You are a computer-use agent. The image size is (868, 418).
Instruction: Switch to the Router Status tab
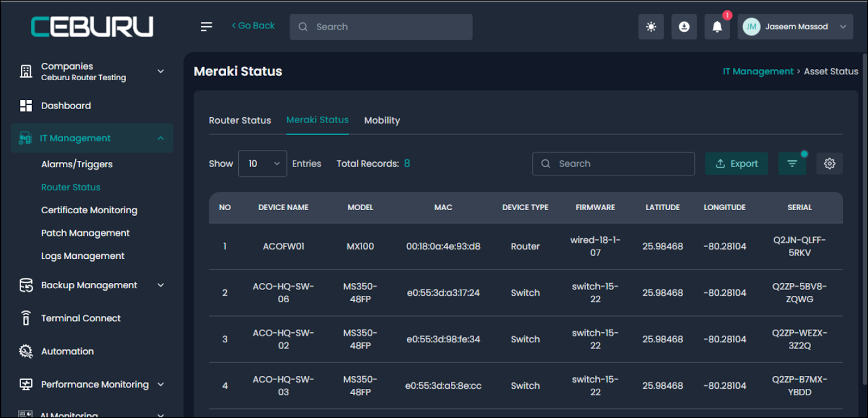pyautogui.click(x=240, y=121)
